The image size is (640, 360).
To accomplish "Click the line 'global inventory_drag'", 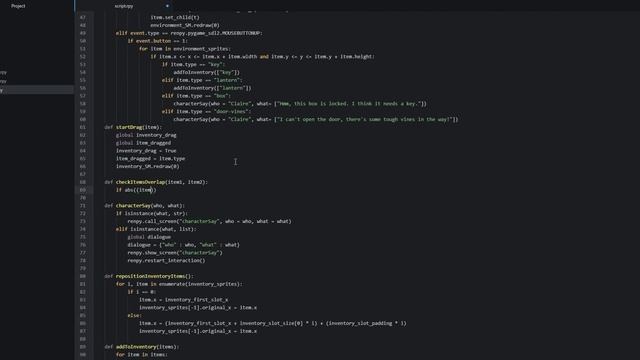I will pyautogui.click(x=146, y=135).
